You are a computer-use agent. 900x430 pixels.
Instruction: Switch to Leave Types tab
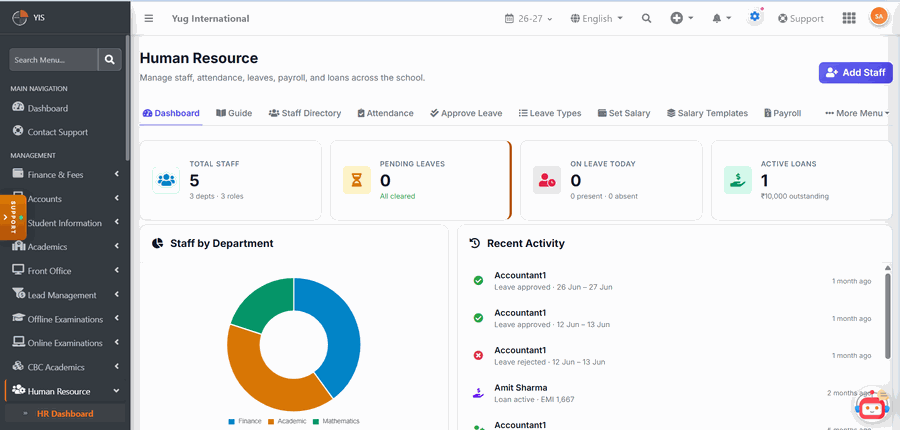tap(550, 113)
